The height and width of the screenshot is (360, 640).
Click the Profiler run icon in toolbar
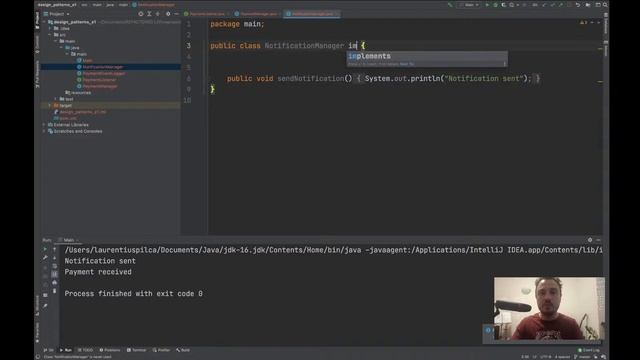(512, 5)
